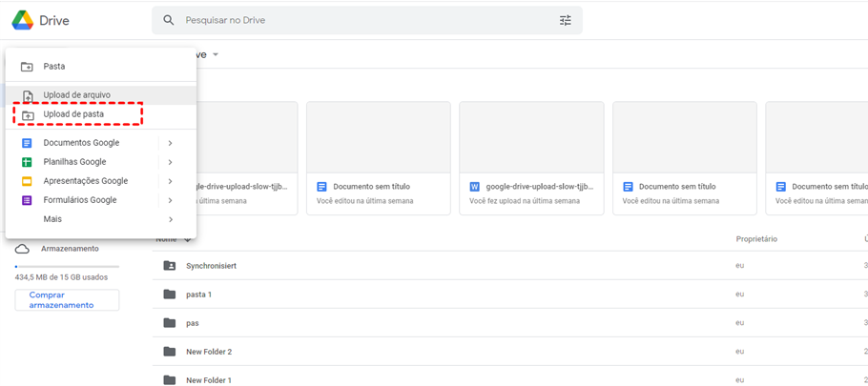Open the pasta 1 folder row

pos(198,295)
